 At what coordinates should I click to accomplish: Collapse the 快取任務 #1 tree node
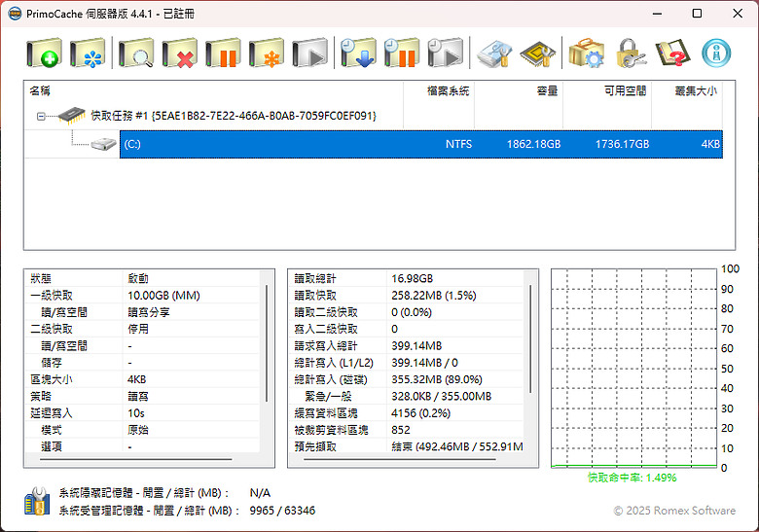click(41, 116)
